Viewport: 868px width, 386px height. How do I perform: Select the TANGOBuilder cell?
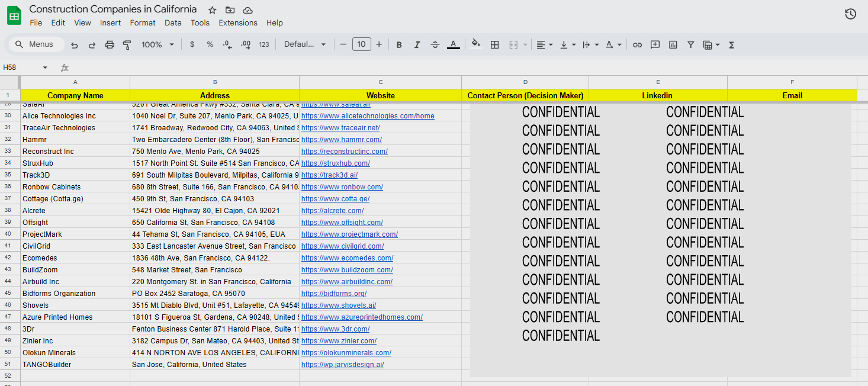[x=75, y=365]
